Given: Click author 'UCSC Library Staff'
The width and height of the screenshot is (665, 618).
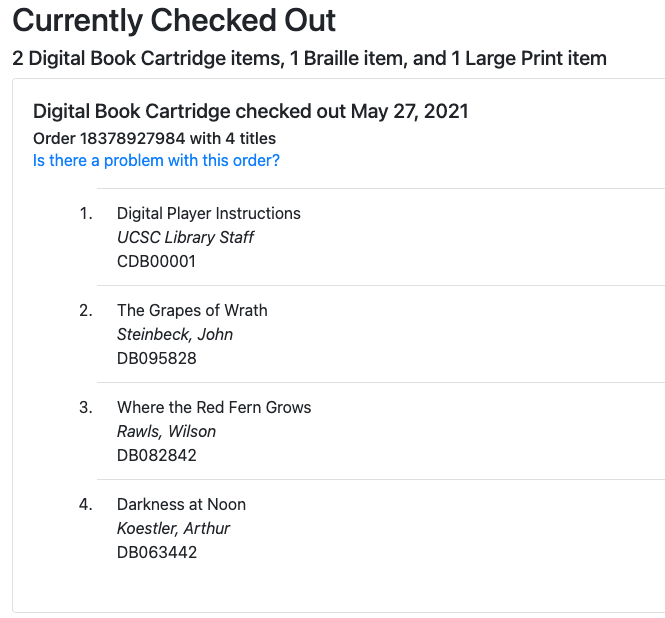Looking at the screenshot, I should [185, 237].
